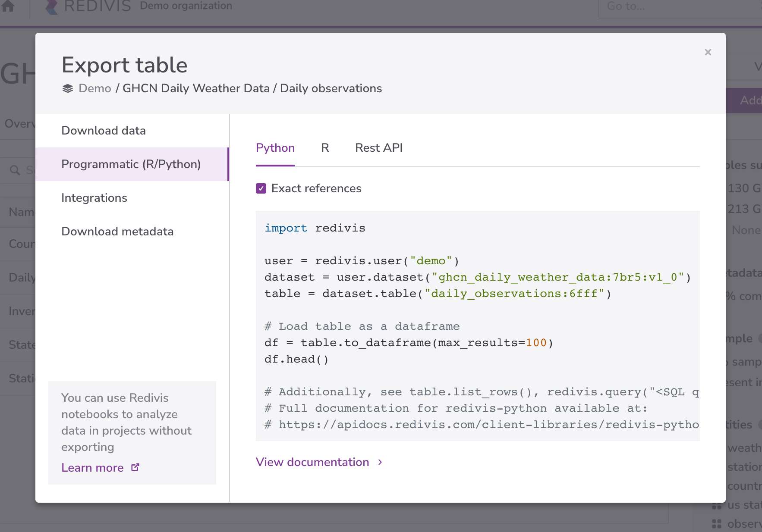Toggle the Exact references checkbox
Screen dimensions: 762x532
point(261,188)
